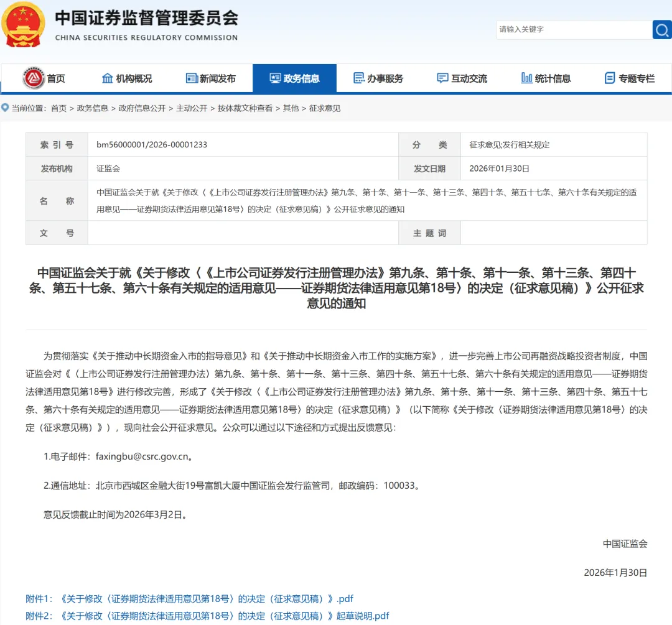Click the English CHINA SECURITIES REGULATORY COMMISSION text

click(x=146, y=38)
